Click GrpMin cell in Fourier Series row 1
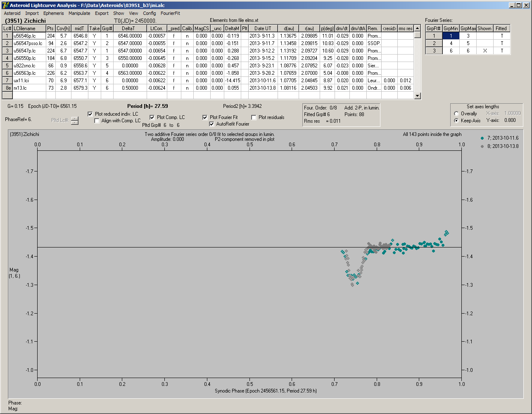Image resolution: width=532 pixels, height=414 pixels. [x=451, y=36]
